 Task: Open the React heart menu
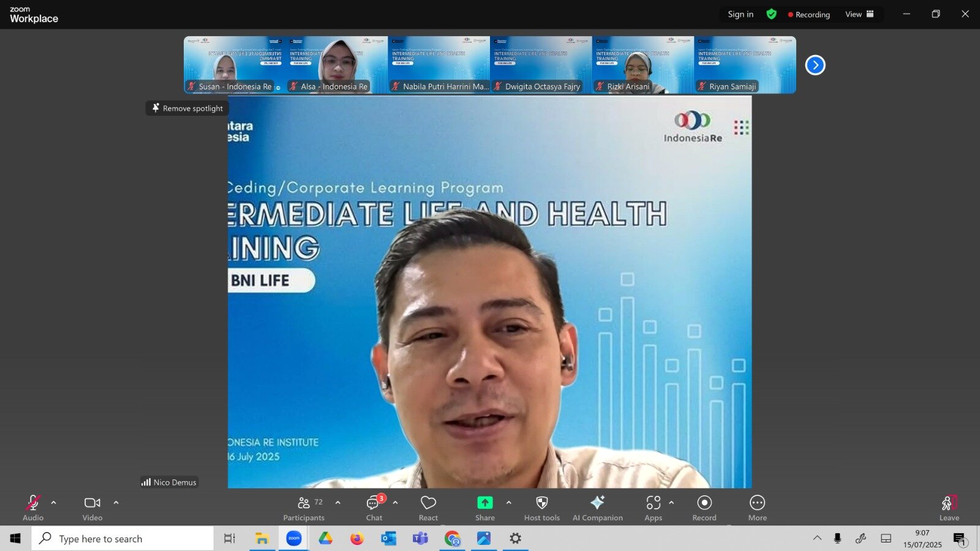(x=428, y=508)
